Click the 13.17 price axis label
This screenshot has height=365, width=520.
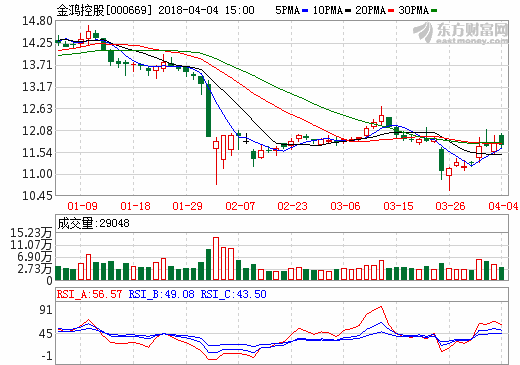[x=37, y=87]
